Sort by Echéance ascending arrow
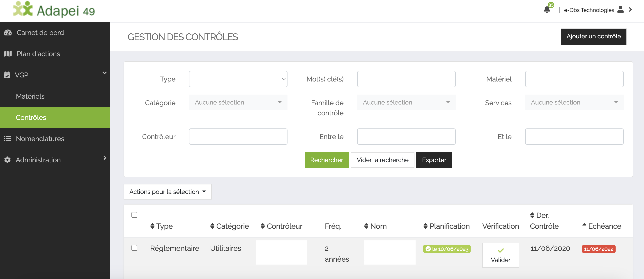644x279 pixels. pos(584,225)
